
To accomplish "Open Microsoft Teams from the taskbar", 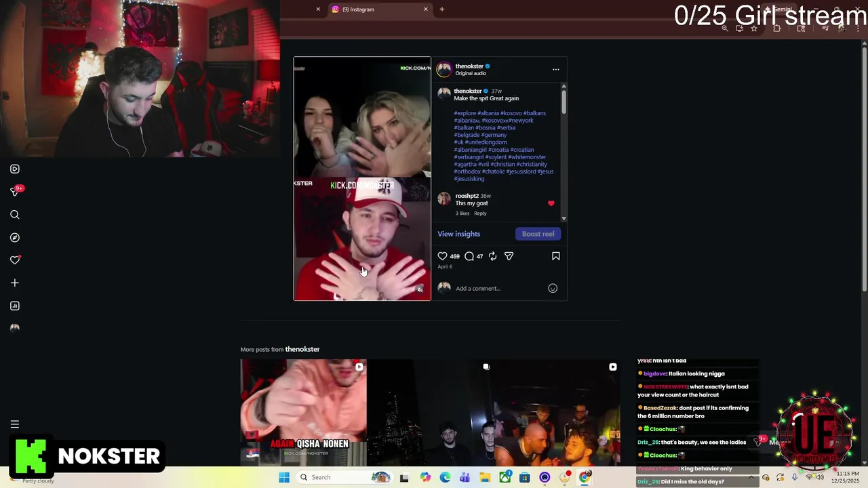I will pyautogui.click(x=465, y=477).
